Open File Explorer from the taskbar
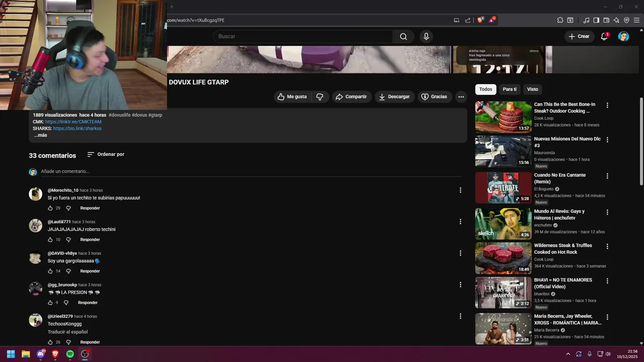This screenshot has width=644, height=362. (x=26, y=354)
